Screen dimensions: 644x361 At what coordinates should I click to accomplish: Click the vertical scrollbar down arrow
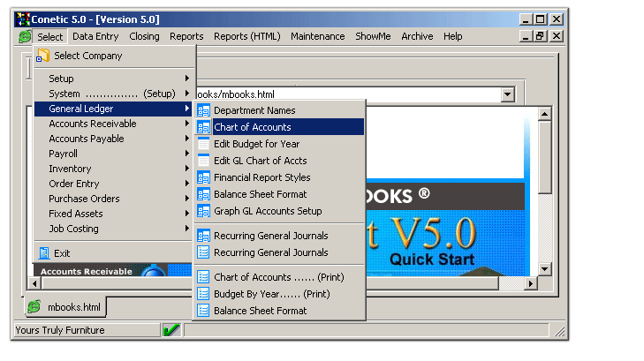coord(544,268)
